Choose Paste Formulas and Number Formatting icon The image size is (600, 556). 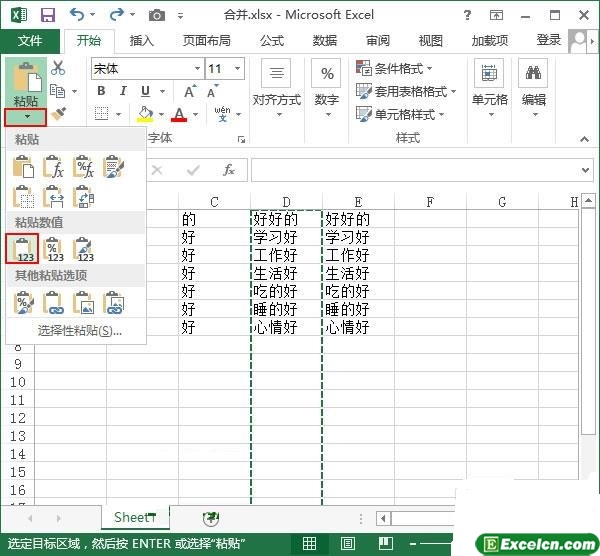pyautogui.click(x=83, y=167)
